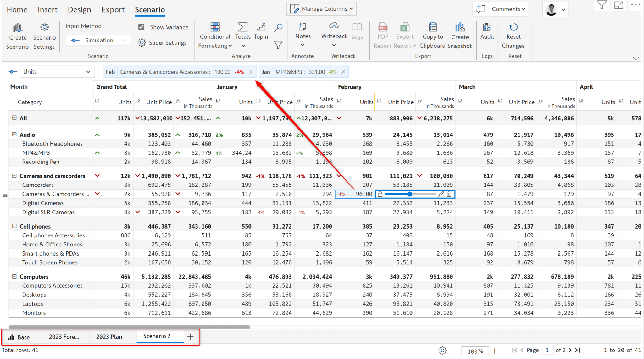Remove the Feb Cameras & Camcorders filter chip

click(x=251, y=72)
